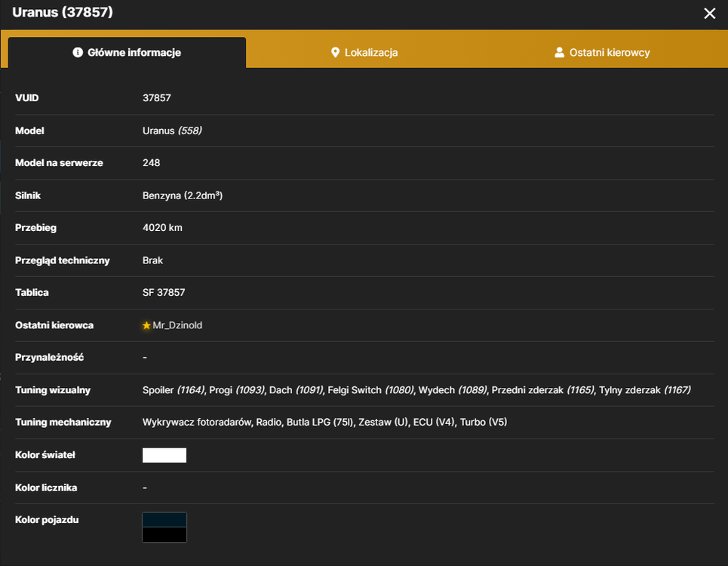
Task: Click Felgi Switch (1080) tuning entry
Action: [x=370, y=390]
